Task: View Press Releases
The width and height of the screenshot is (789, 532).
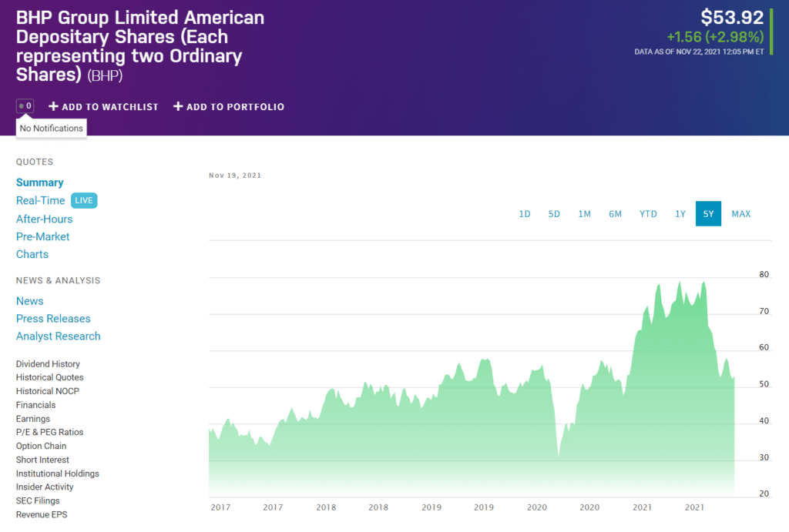Action: [x=53, y=319]
